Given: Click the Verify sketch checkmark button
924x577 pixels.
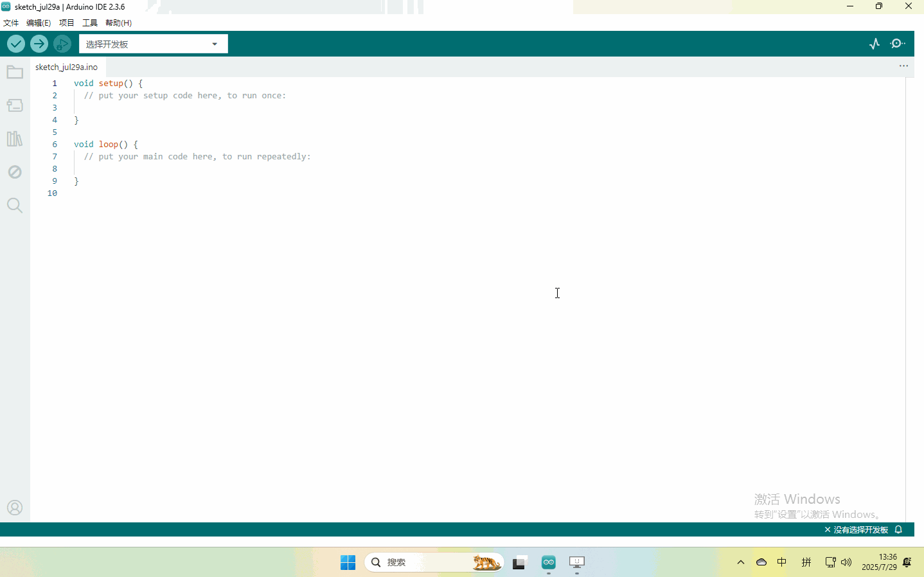Looking at the screenshot, I should click(x=16, y=44).
